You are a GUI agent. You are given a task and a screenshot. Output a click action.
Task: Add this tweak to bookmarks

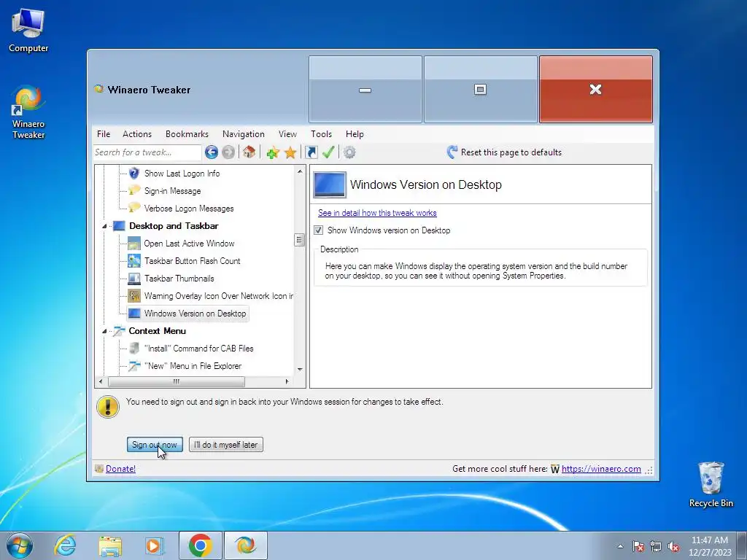(x=273, y=153)
